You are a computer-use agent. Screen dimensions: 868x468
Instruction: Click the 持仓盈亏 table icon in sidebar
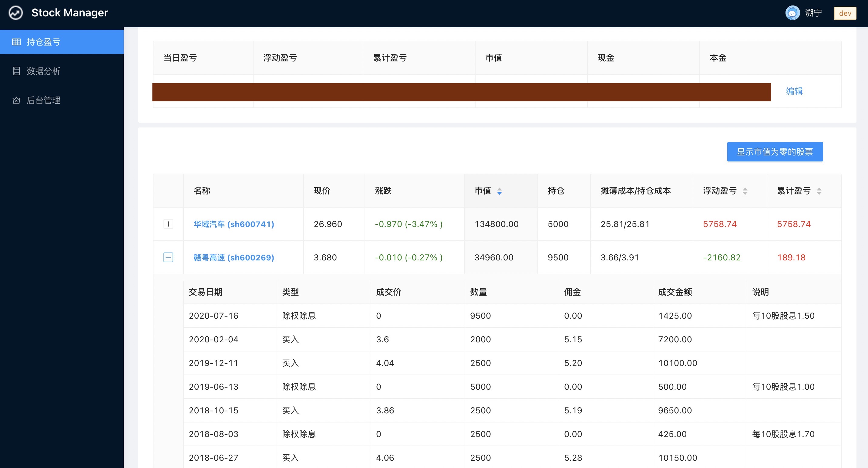pyautogui.click(x=16, y=42)
